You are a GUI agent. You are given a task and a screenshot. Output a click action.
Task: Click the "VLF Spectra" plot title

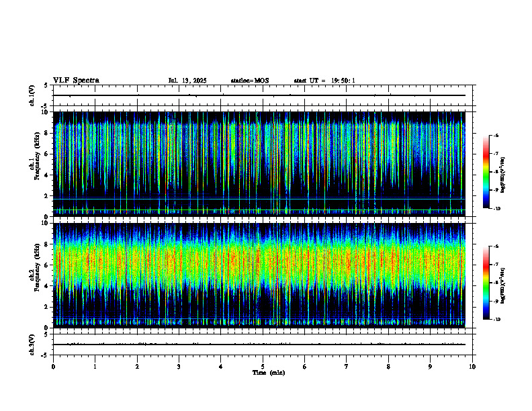tap(77, 81)
